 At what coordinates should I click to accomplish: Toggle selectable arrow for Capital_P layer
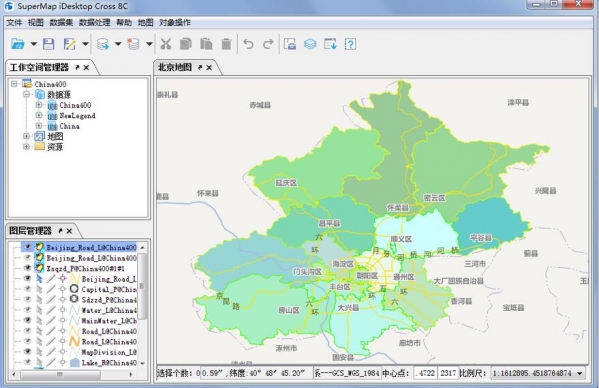[39, 289]
